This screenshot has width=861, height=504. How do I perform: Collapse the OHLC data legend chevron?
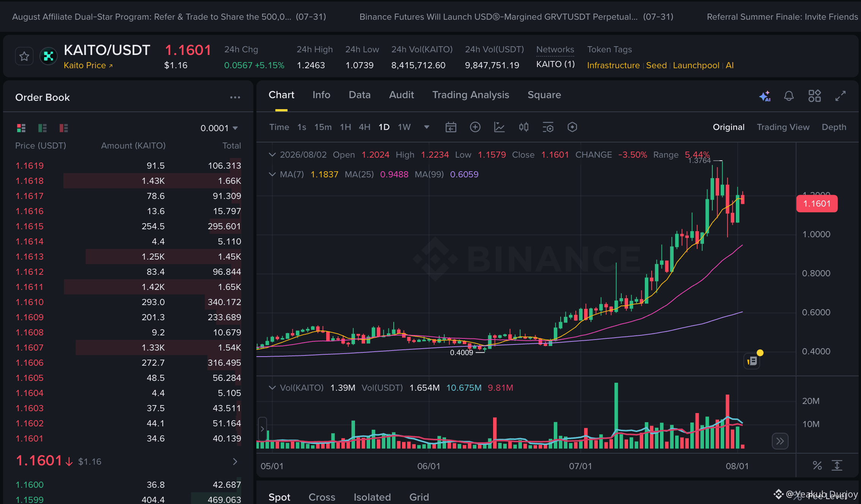point(272,155)
